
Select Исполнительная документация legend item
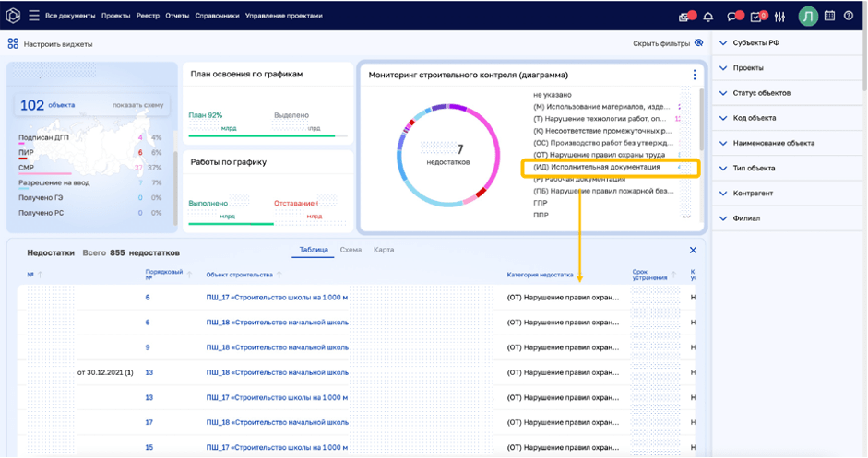tap(596, 167)
